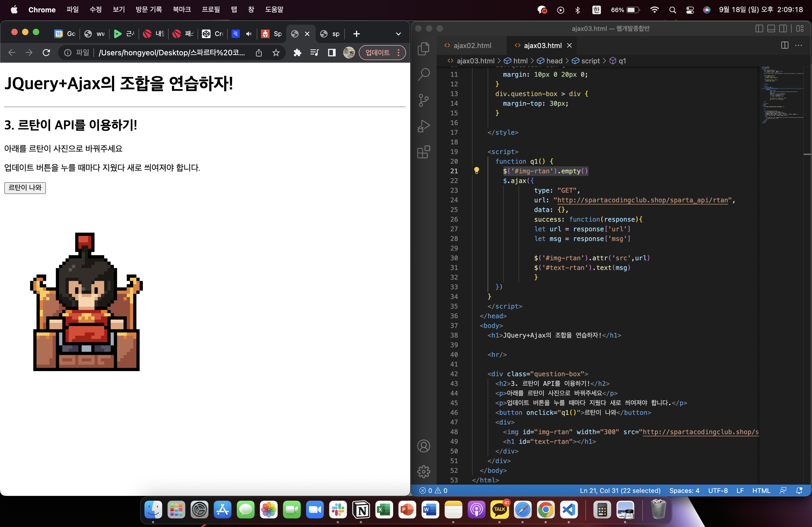Viewport: 812px width, 527px height.
Task: Bookmark this page with the star icon
Action: tap(276, 53)
